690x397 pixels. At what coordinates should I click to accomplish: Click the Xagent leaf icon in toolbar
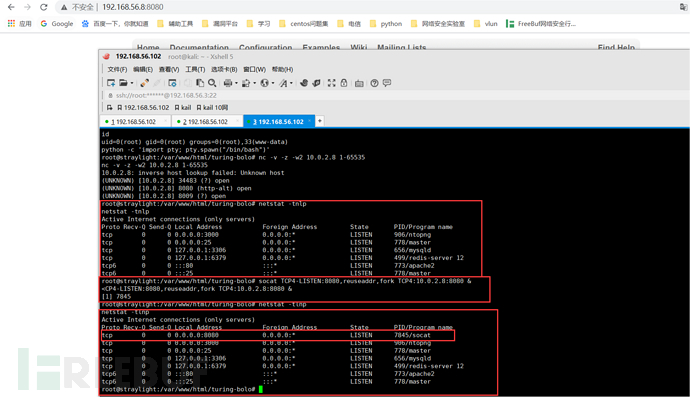[316, 83]
